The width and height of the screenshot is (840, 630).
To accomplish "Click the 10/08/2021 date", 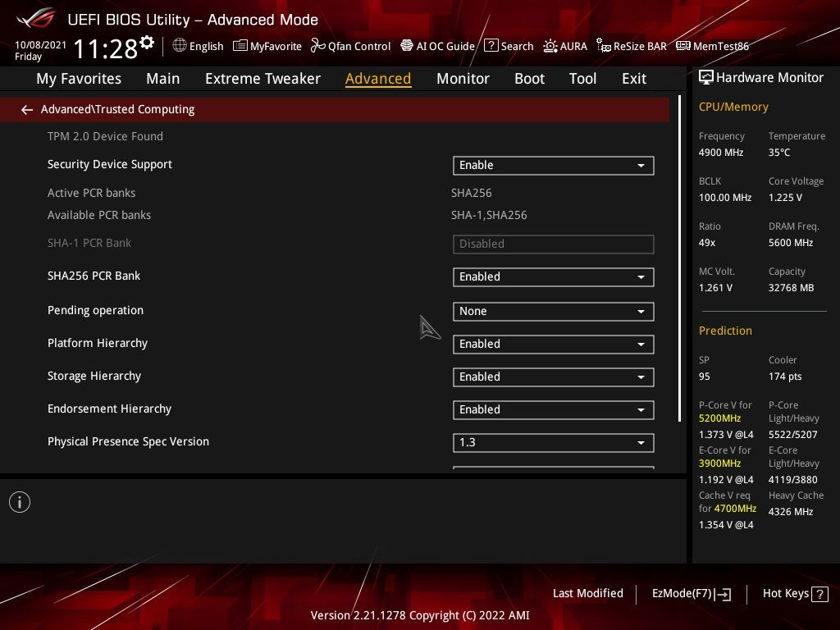I will tap(41, 45).
